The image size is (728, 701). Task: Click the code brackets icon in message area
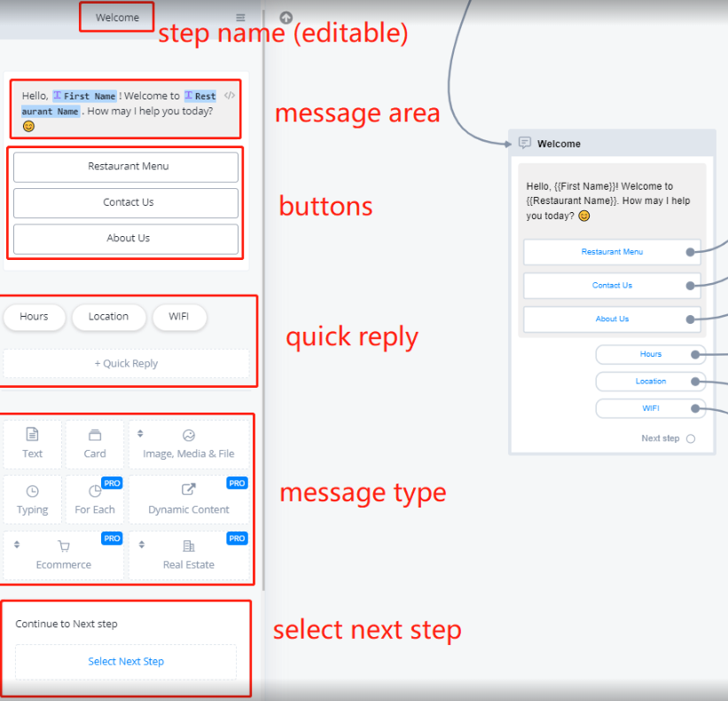pyautogui.click(x=229, y=96)
